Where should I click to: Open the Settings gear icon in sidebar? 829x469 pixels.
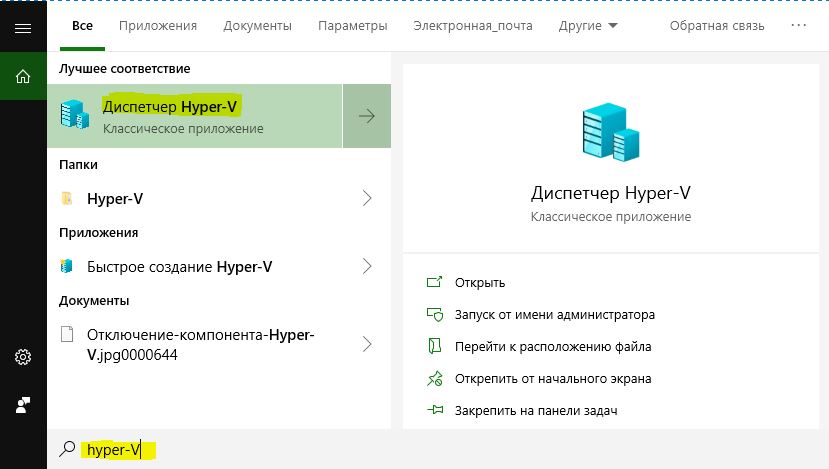(x=23, y=357)
